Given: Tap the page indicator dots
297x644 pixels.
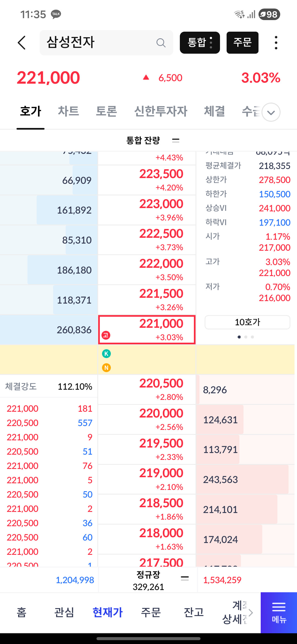Looking at the screenshot, I should (x=246, y=337).
